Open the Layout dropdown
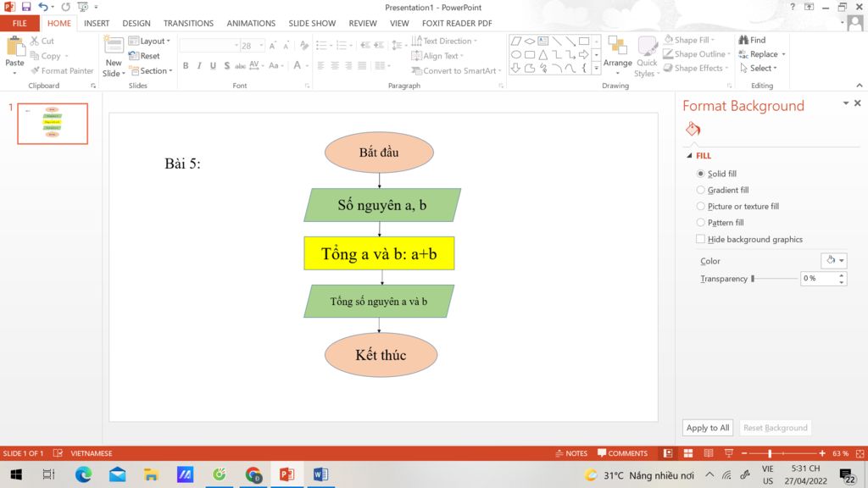The image size is (868, 488). point(149,41)
